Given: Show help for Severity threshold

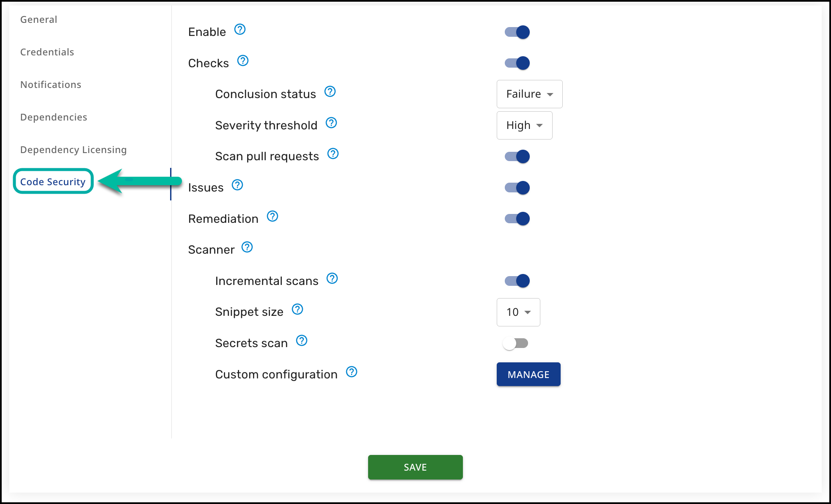Looking at the screenshot, I should [x=331, y=123].
